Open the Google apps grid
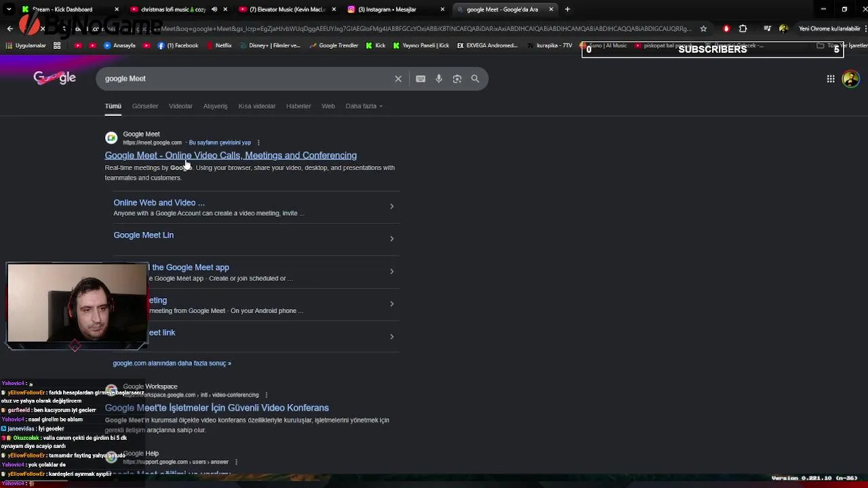This screenshot has height=488, width=868. coord(831,79)
